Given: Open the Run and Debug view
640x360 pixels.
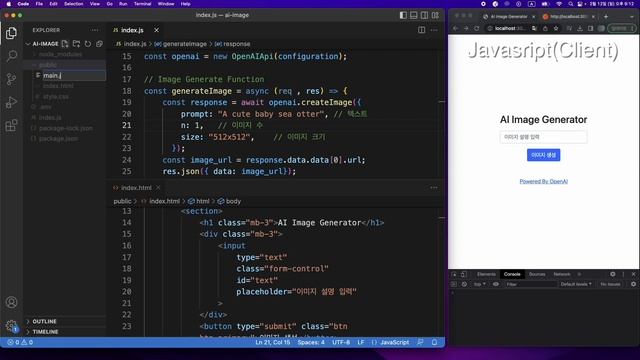Looking at the screenshot, I should point(11,102).
